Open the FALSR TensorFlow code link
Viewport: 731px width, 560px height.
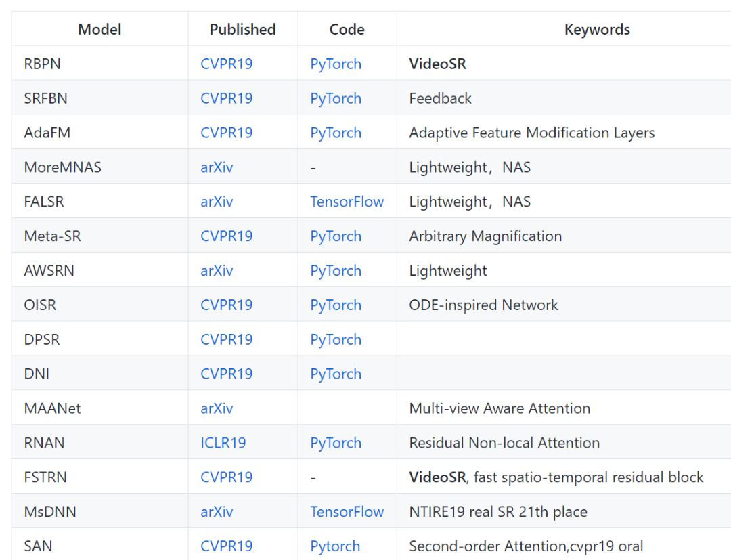[x=347, y=202]
